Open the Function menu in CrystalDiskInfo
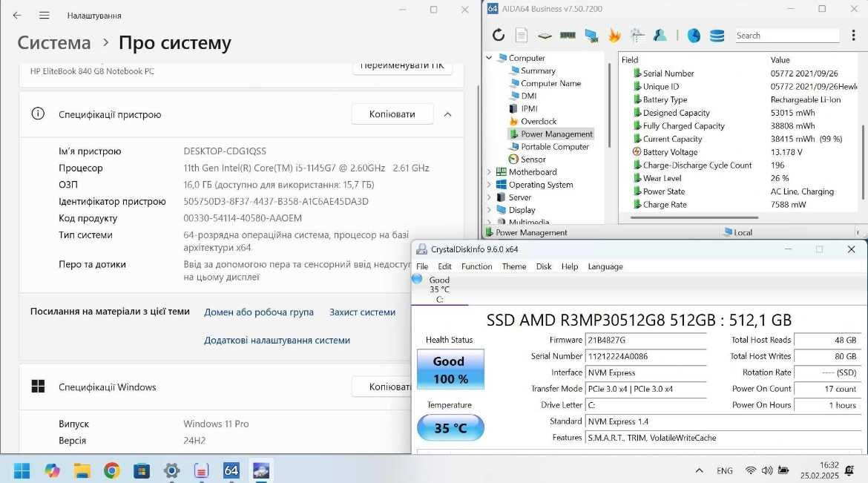This screenshot has height=483, width=868. tap(476, 266)
